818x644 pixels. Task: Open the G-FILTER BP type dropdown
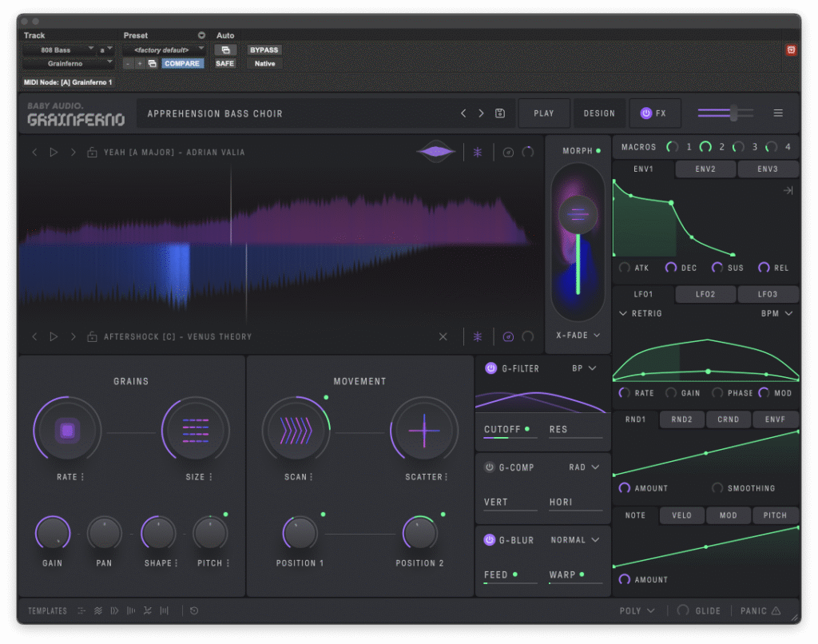(584, 368)
